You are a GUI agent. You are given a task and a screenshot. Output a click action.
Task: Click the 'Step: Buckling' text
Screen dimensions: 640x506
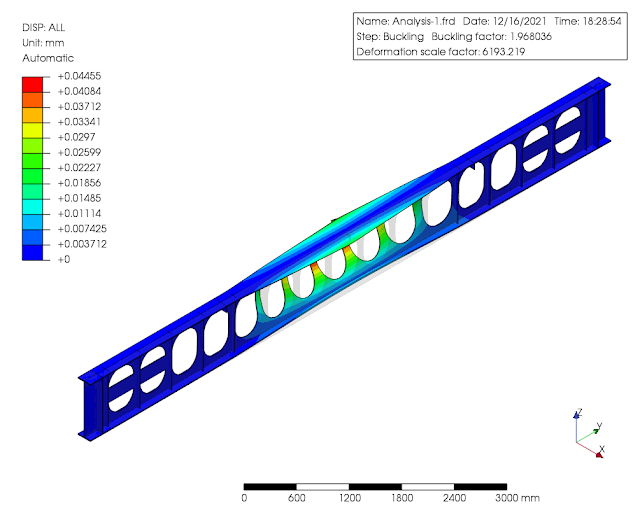tap(390, 37)
